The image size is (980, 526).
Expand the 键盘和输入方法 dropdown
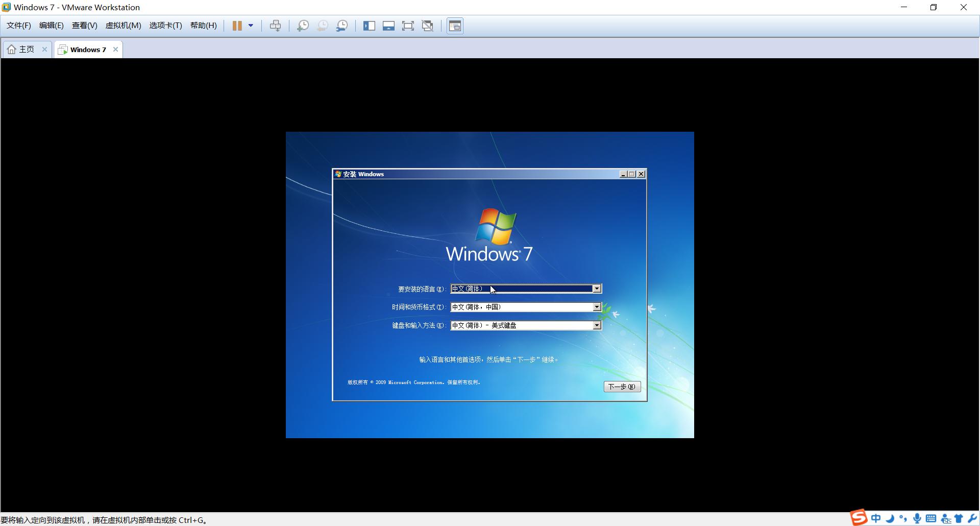click(x=596, y=326)
